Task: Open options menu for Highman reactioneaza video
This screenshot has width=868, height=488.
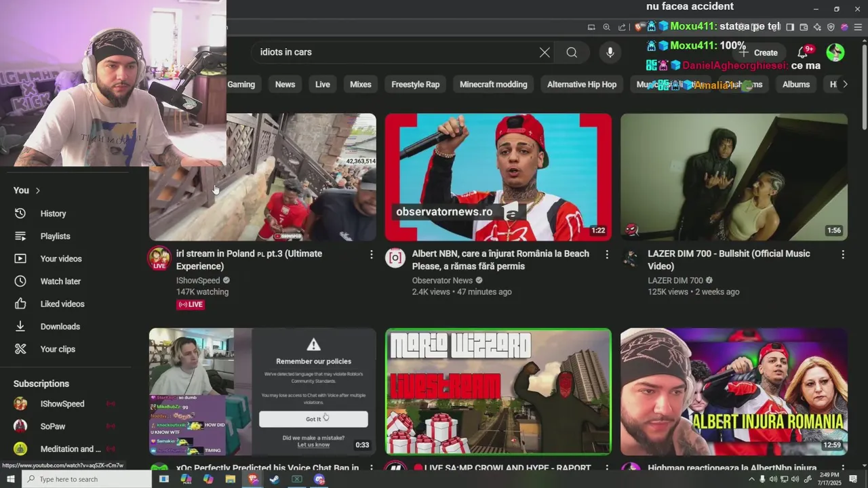Action: point(843,468)
